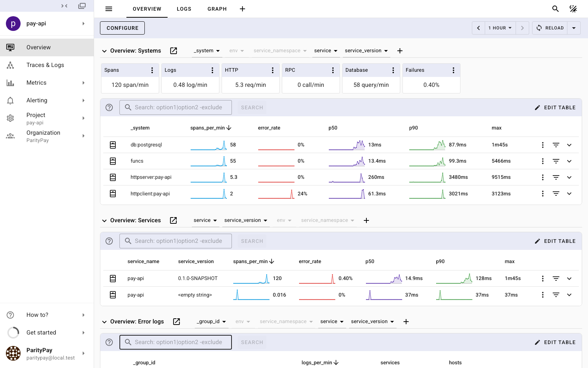588x368 pixels.
Task: Open filter icon for funcs row
Action: [x=556, y=161]
